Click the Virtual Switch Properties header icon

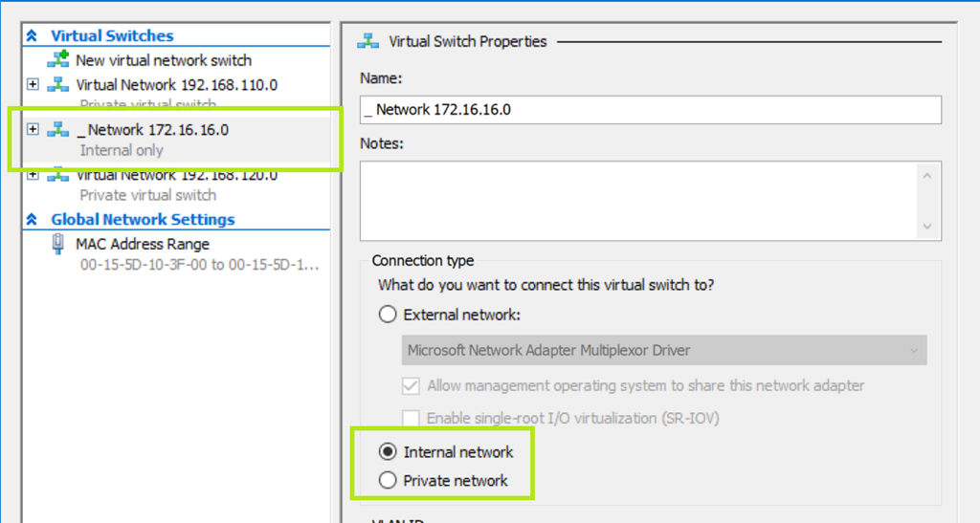[x=367, y=41]
